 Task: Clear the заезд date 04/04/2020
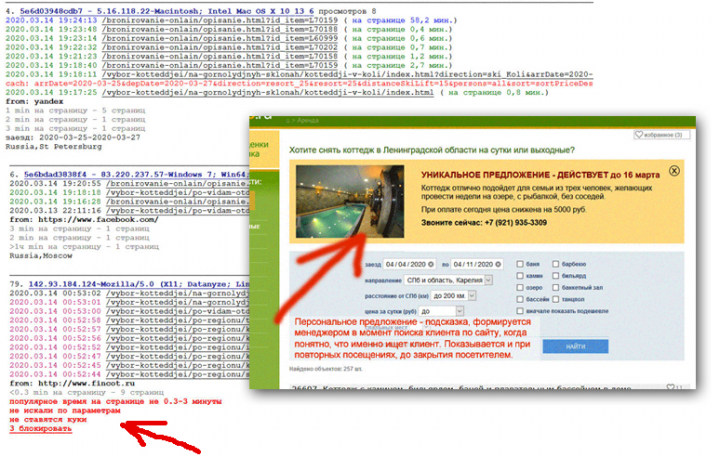(x=431, y=265)
